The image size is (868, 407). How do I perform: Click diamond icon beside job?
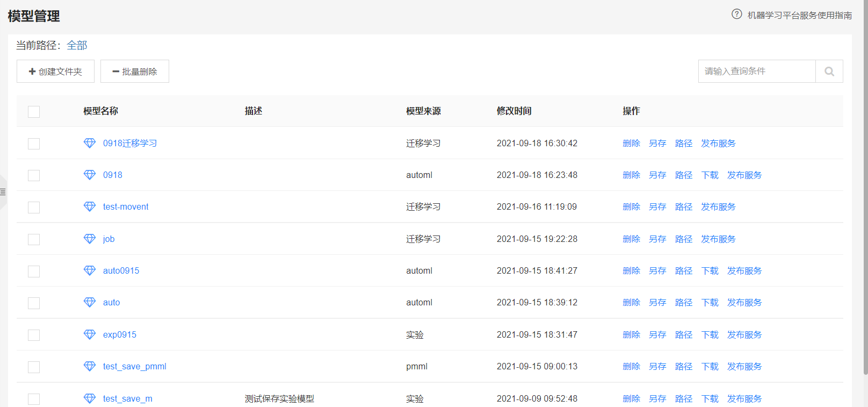click(x=90, y=239)
